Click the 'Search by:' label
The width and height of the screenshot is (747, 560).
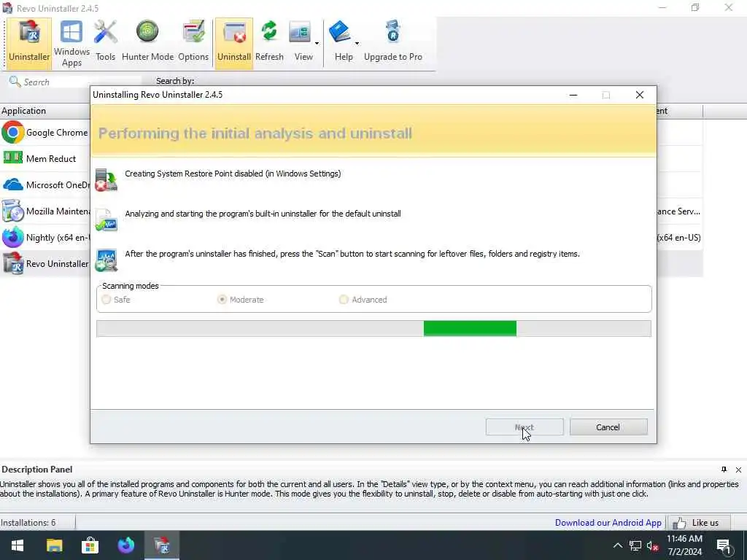tap(175, 81)
